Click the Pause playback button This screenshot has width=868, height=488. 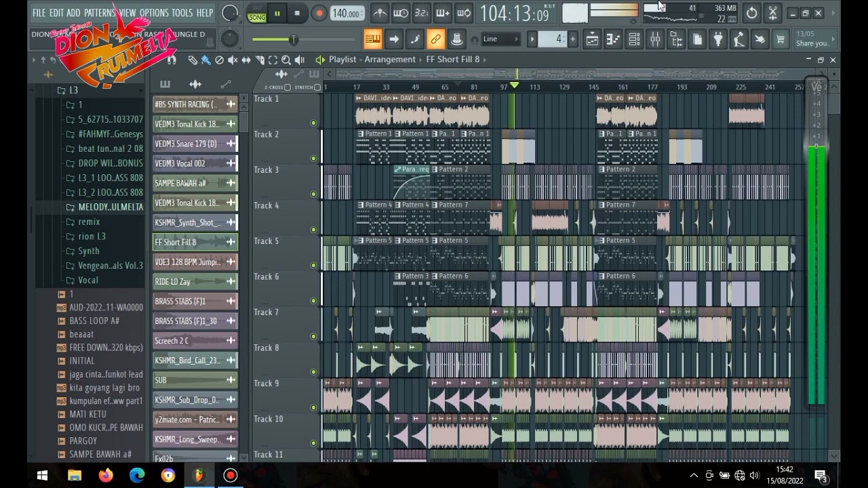point(277,14)
